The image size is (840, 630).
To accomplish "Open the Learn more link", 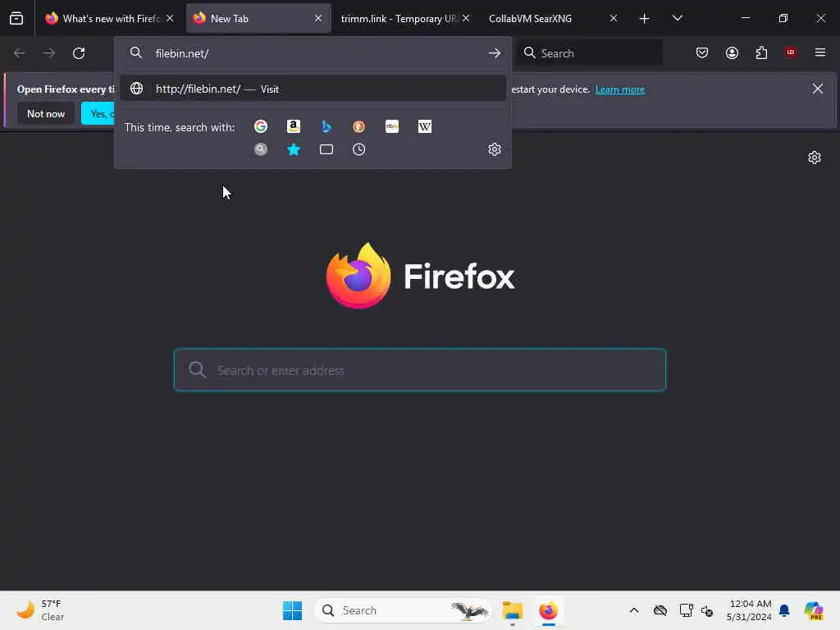I will pos(620,89).
